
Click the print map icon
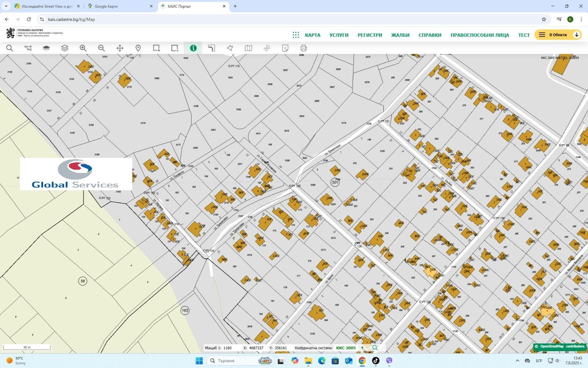point(304,48)
